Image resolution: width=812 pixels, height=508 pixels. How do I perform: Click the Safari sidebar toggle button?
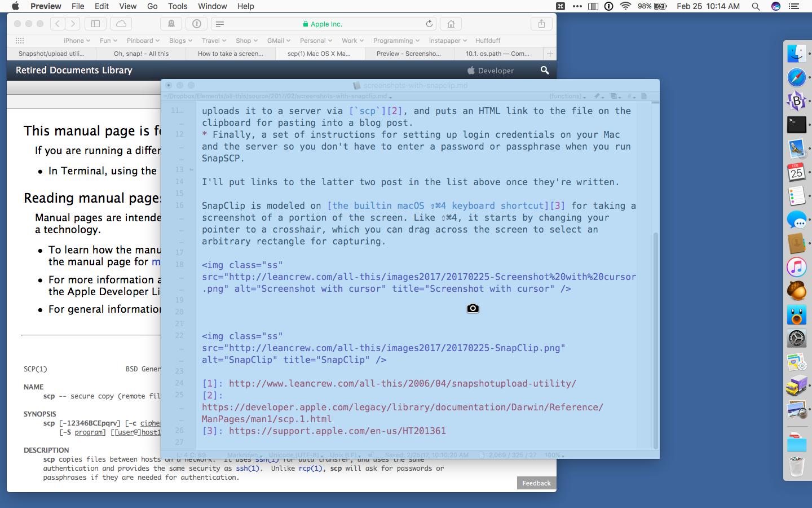point(95,24)
